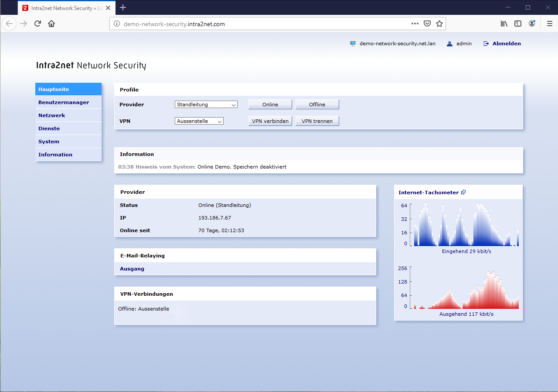Open the VPN dropdown showing Aussenstelle

[199, 121]
